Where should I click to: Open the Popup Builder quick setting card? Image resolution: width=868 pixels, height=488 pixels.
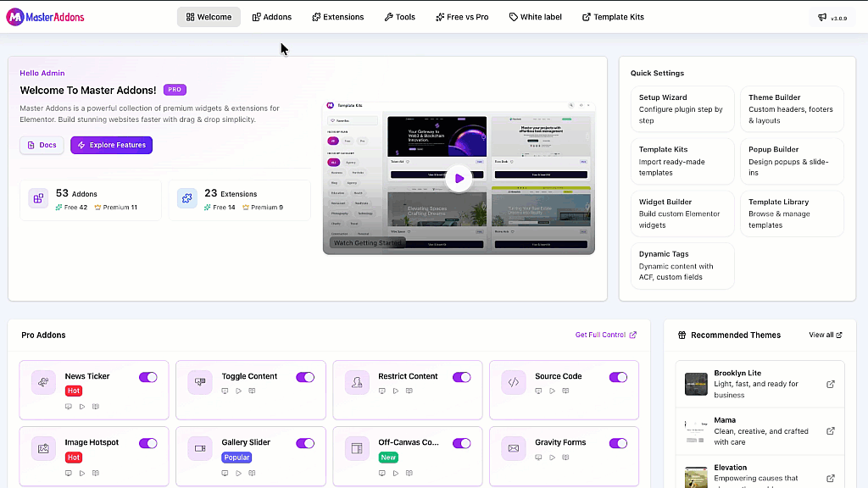point(792,161)
